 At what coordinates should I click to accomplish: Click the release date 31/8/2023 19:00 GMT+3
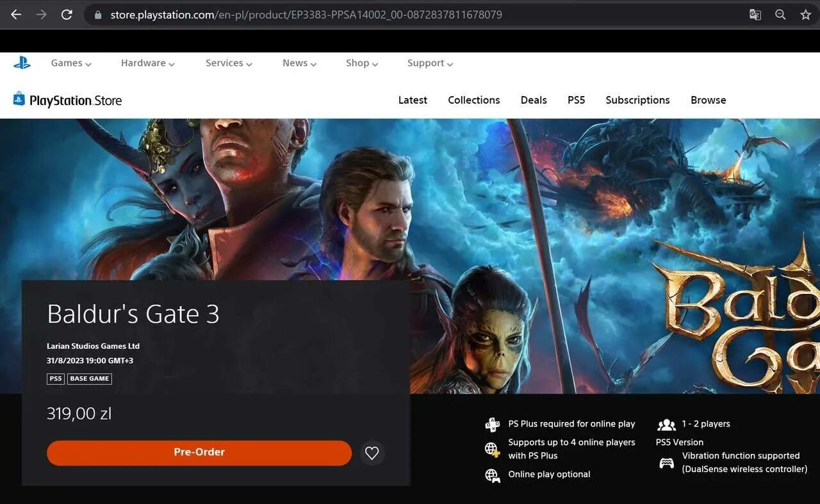tap(90, 361)
